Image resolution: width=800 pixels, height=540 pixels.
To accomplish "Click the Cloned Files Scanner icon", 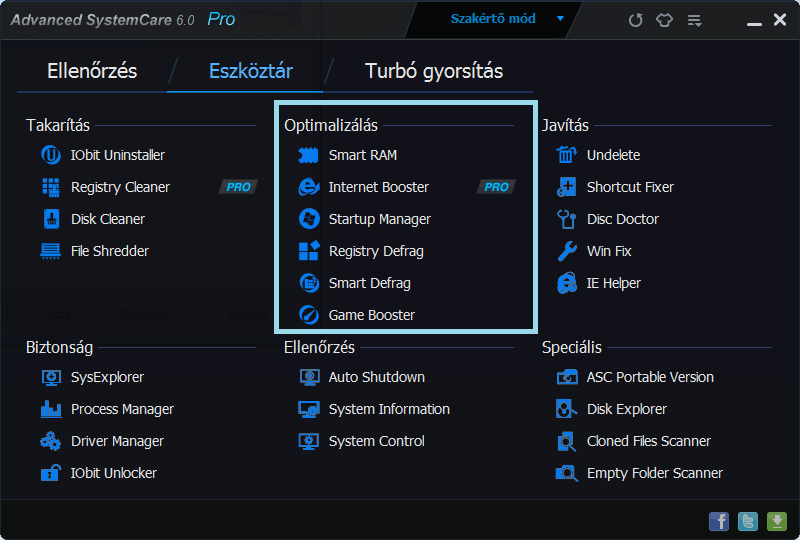I will [x=566, y=441].
